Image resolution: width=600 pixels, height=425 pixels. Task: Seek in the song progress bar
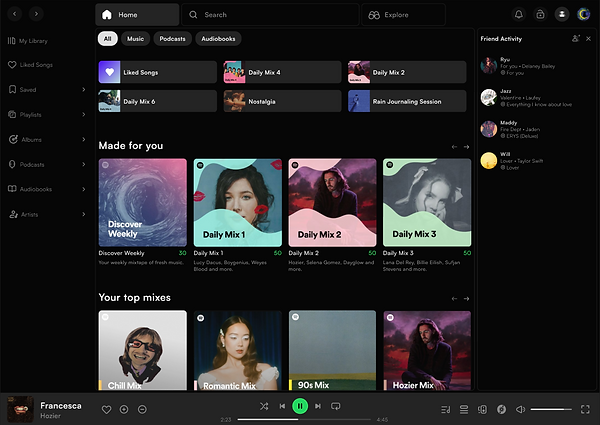304,419
